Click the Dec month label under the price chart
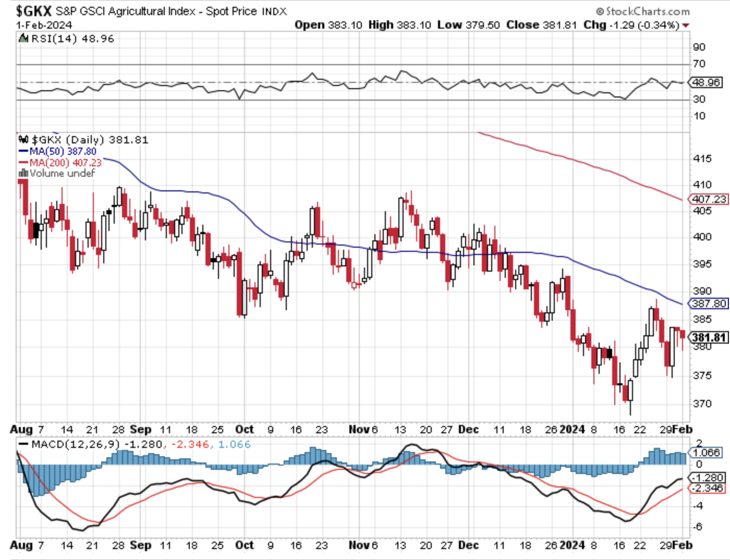 [x=468, y=430]
